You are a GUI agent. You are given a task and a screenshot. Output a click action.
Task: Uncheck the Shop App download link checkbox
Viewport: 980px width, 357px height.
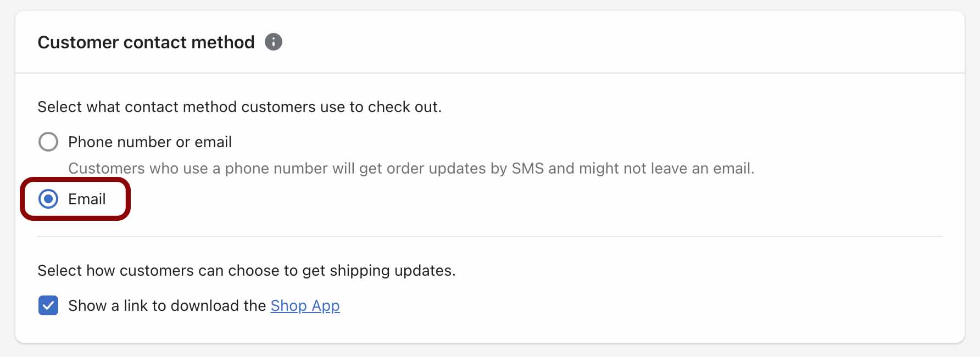(48, 305)
